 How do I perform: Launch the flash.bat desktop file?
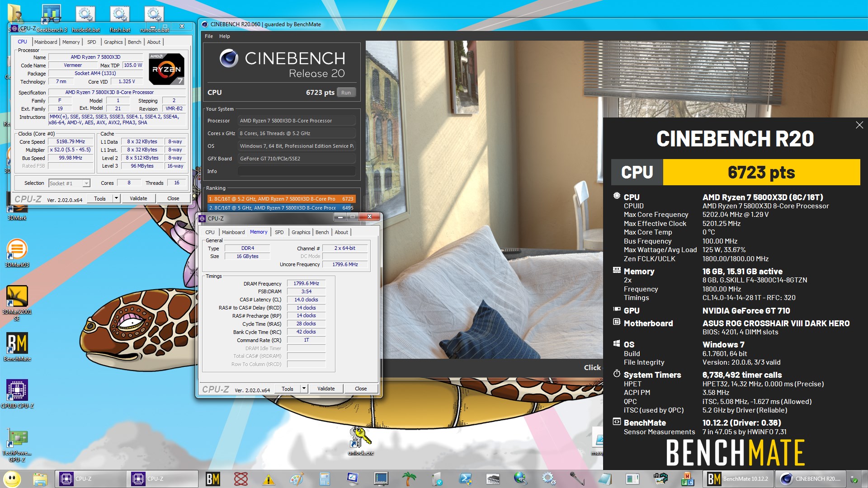tap(120, 18)
